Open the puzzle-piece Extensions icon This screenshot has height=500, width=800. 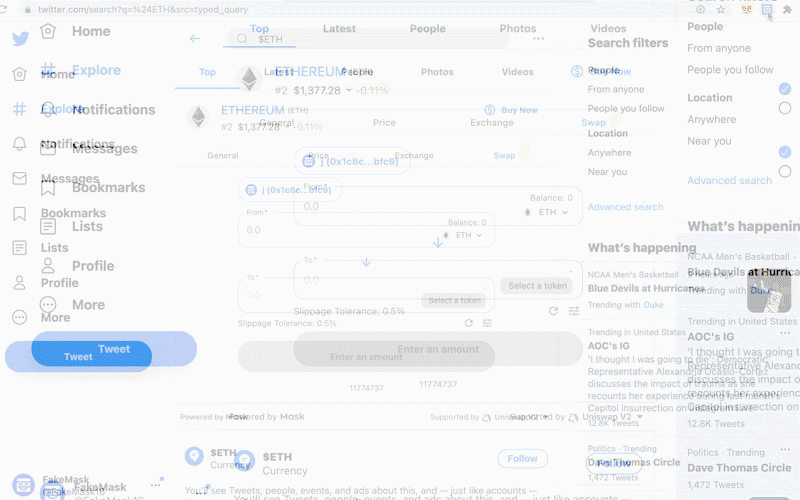coord(787,10)
